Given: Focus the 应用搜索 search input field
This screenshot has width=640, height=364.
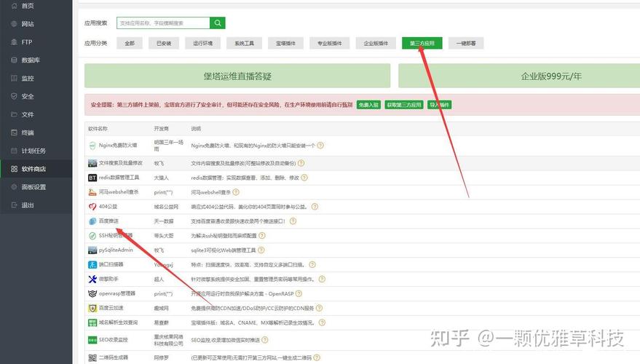Looking at the screenshot, I should 163,23.
